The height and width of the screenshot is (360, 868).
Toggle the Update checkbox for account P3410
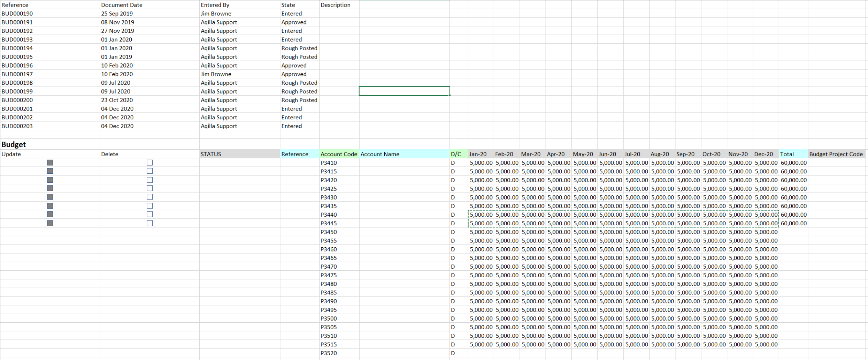(x=50, y=163)
